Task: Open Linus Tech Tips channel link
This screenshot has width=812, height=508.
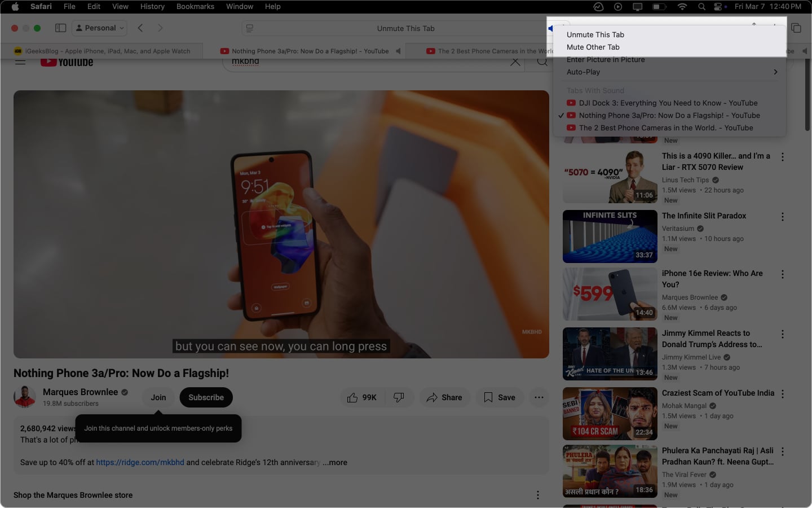Action: tap(685, 180)
